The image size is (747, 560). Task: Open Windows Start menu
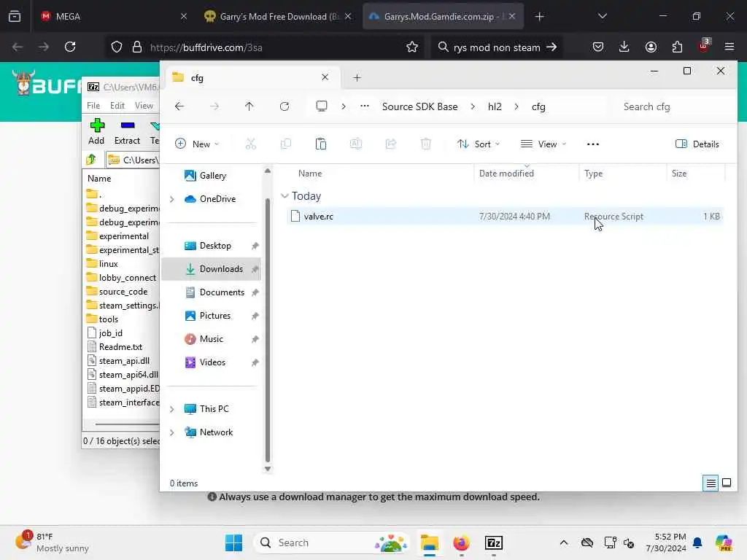[x=233, y=542]
